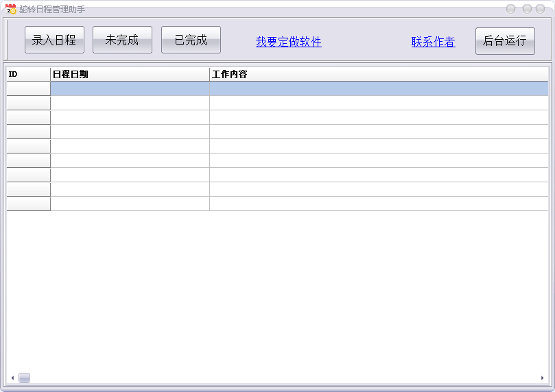This screenshot has height=392, width=555.
Task: Click the horizontal scrollbar thumb
Action: click(x=24, y=378)
